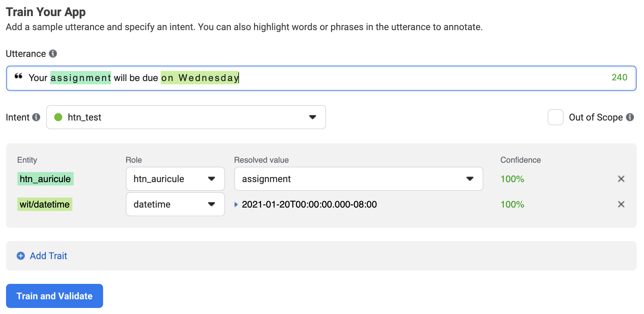Screen dimensions: 644x314
Task: Remove the htn_auricule entity row
Action: 621,179
